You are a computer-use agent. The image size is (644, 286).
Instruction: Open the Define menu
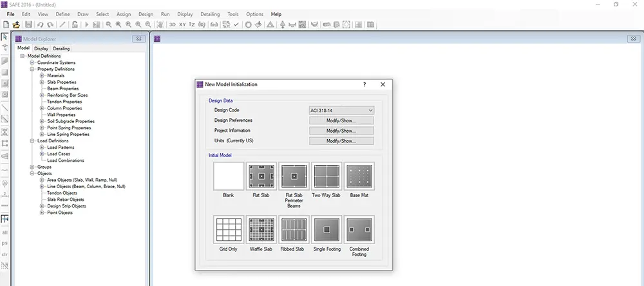[63, 14]
